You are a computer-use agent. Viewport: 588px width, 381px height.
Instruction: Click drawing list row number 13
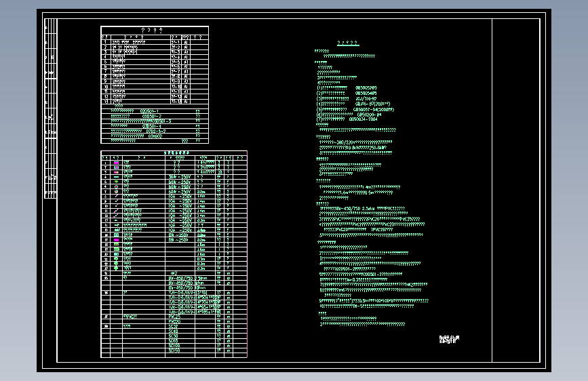coord(106,102)
